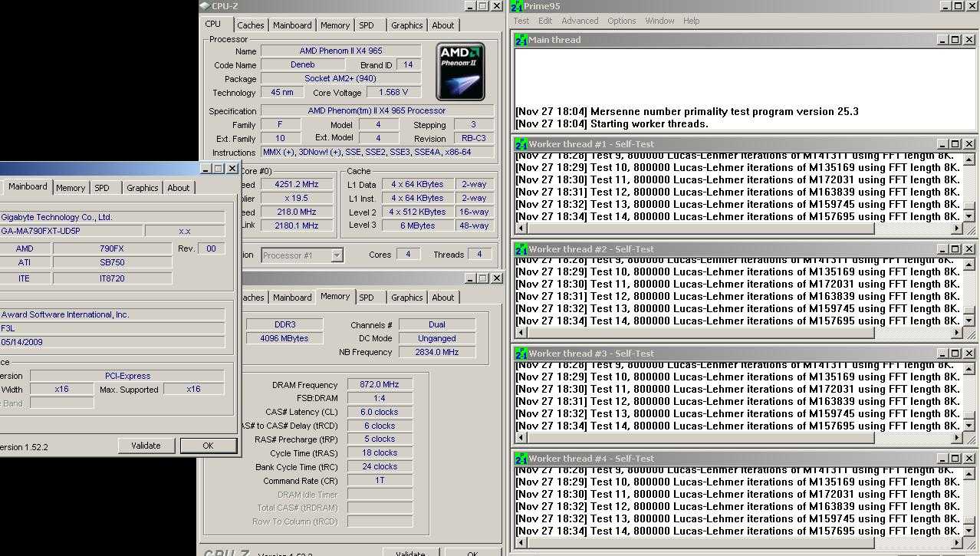Open Prime95's Test menu
This screenshot has width=980, height=556.
[x=521, y=21]
